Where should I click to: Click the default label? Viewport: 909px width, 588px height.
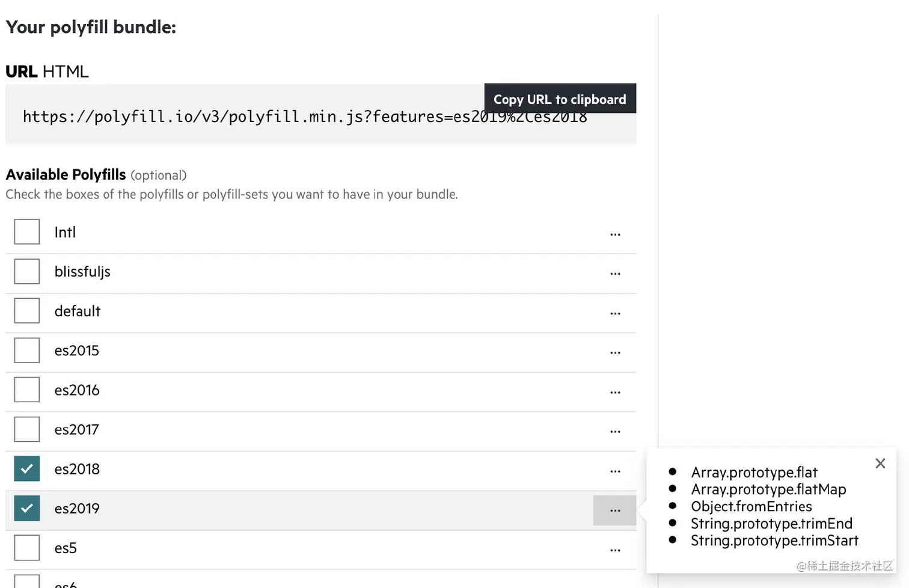point(77,311)
